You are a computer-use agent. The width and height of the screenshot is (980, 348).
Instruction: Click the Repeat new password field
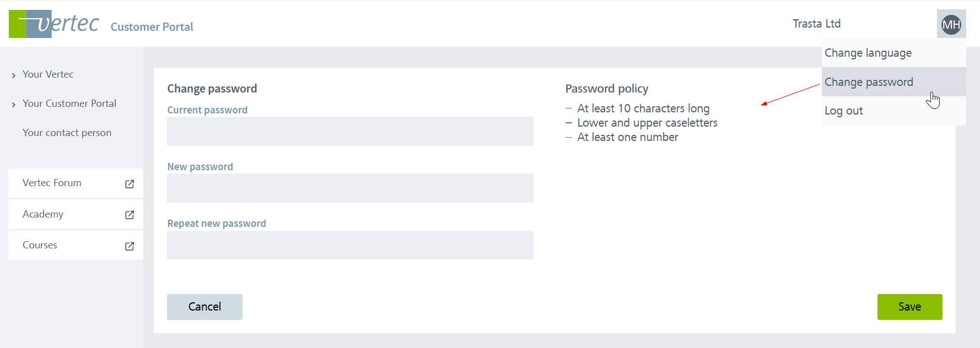pos(350,244)
